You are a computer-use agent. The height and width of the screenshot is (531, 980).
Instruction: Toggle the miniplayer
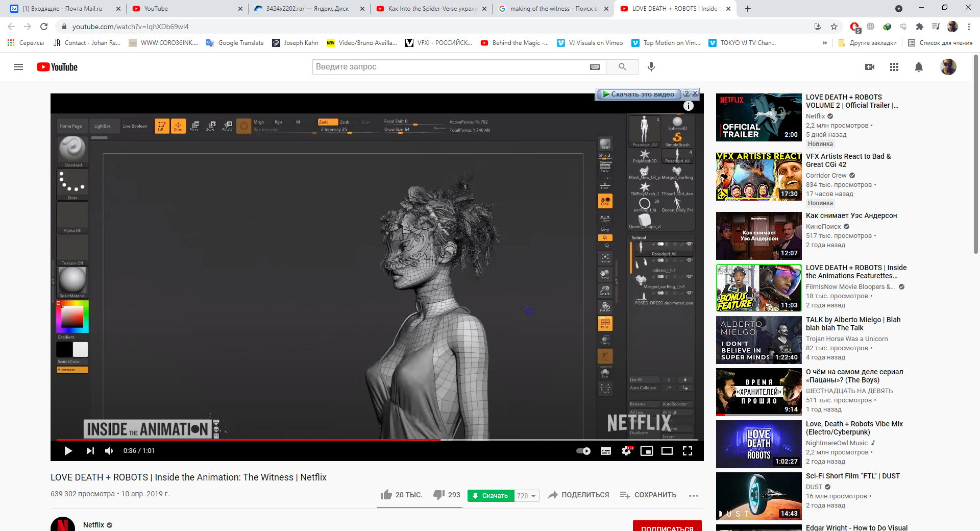tap(647, 451)
